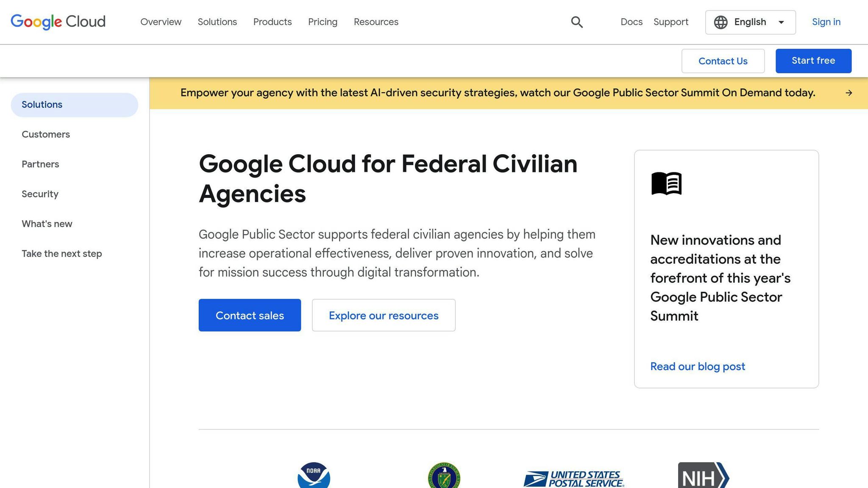Click the NIH logo

pyautogui.click(x=704, y=475)
